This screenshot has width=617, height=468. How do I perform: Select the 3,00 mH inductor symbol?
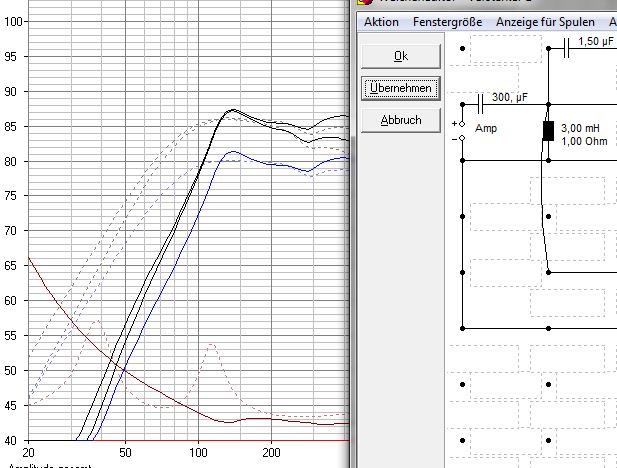point(548,130)
